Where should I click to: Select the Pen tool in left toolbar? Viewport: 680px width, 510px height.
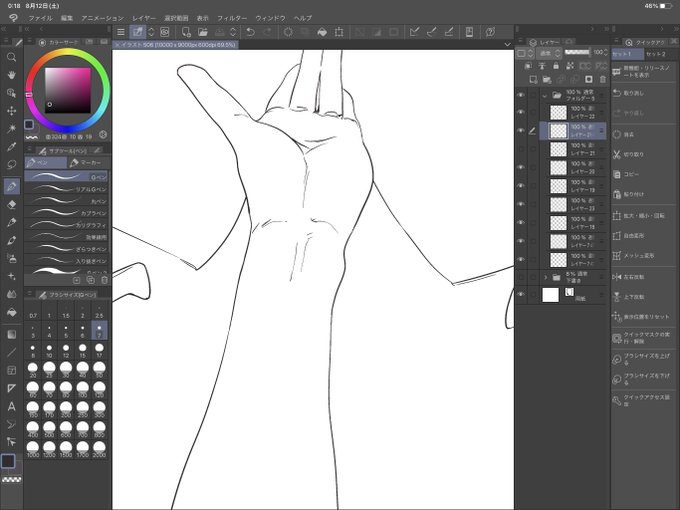(x=11, y=186)
